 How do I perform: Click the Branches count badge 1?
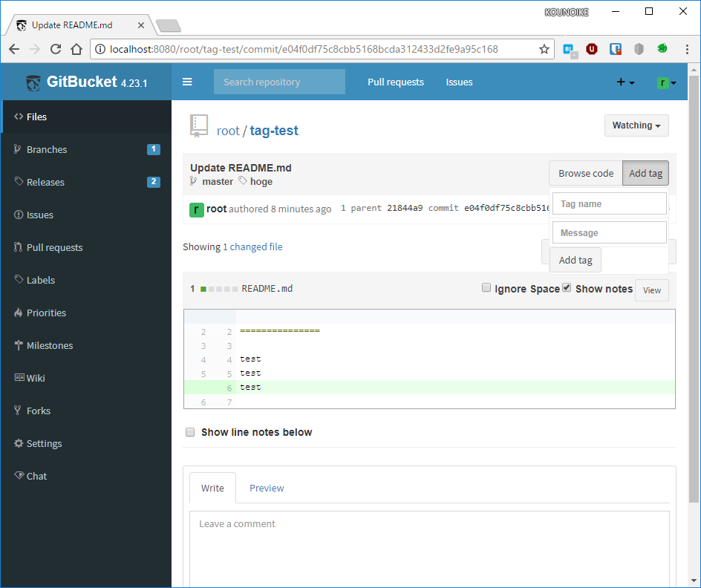click(x=153, y=149)
